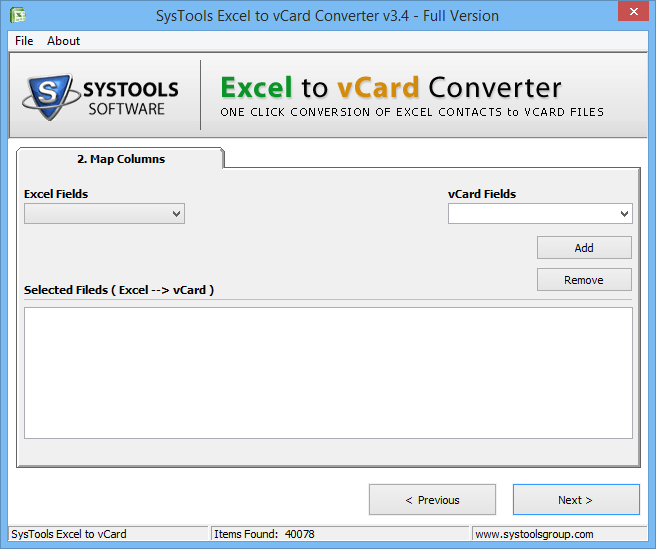Select the 2. Map Columns tab

pos(121,159)
